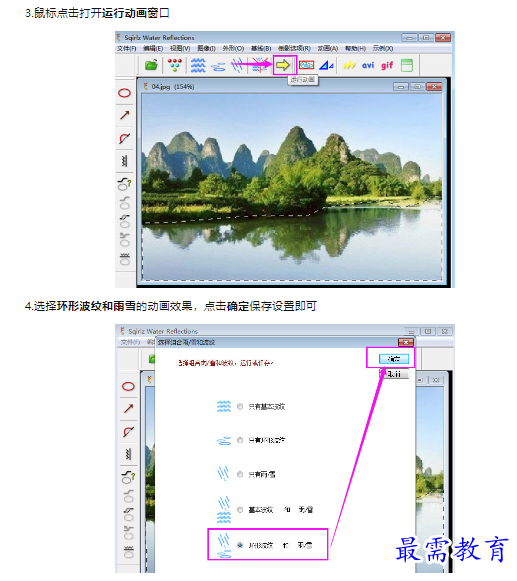Click the bottom circle-with-lines icon, upper left toolbar
This screenshot has height=581, width=517.
[125, 259]
